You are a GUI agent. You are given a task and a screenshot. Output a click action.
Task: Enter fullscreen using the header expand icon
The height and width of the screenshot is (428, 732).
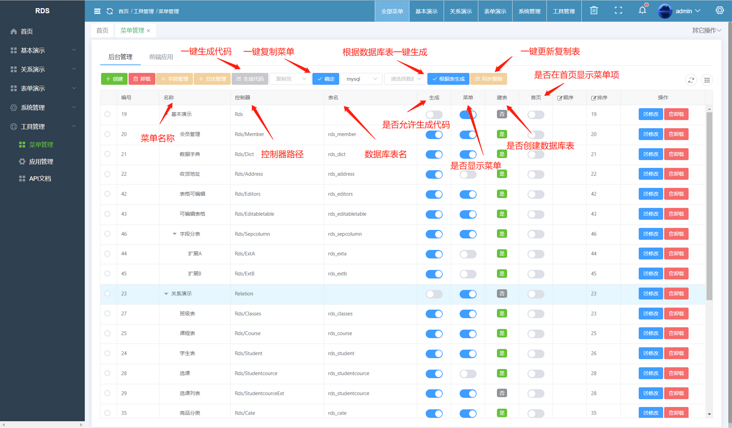pyautogui.click(x=618, y=11)
